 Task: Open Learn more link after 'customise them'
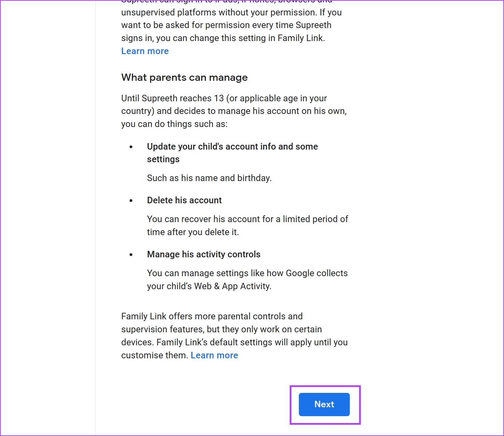(214, 355)
